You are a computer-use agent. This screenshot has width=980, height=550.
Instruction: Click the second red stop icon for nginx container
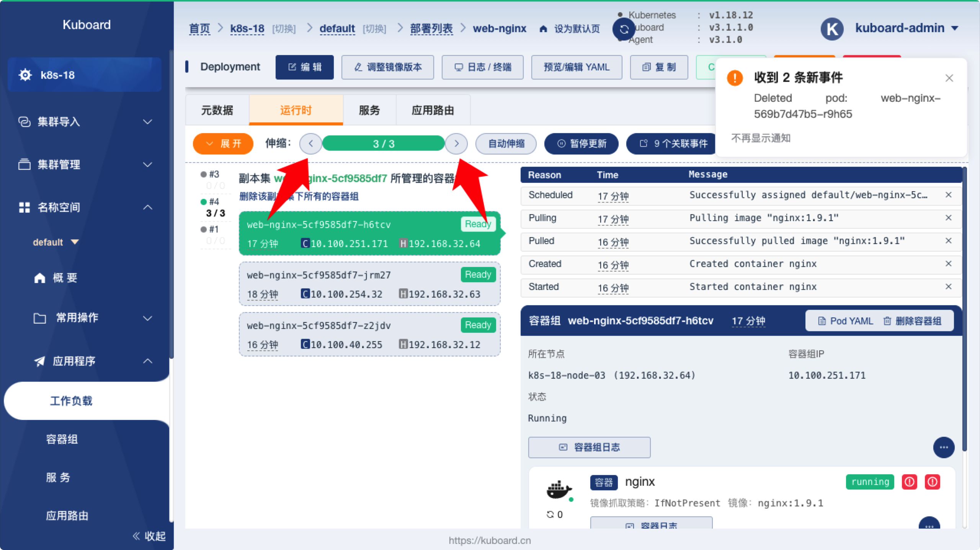tap(933, 482)
